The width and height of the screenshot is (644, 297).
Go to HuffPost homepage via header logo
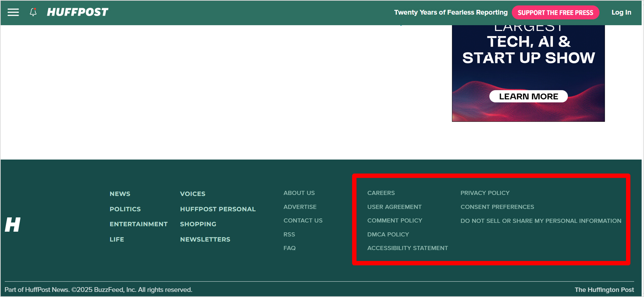77,12
